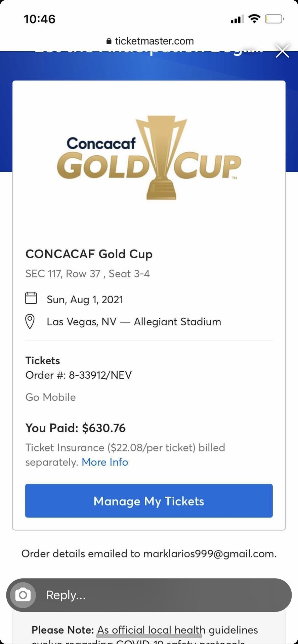298x644 pixels.
Task: Tap the Wi-Fi status icon
Action: pos(254,19)
